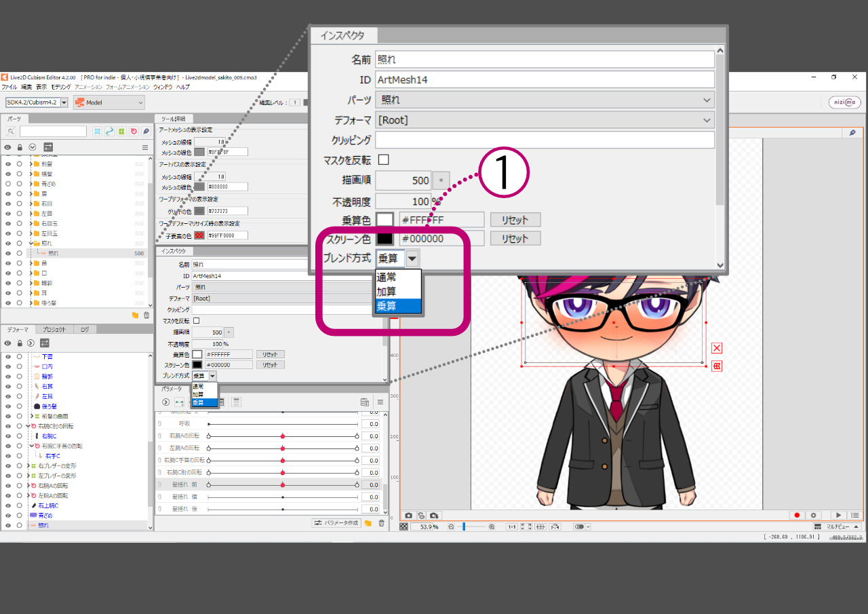Image resolution: width=868 pixels, height=614 pixels.
Task: Click the lock-all icon in Parts panel header
Action: click(20, 147)
